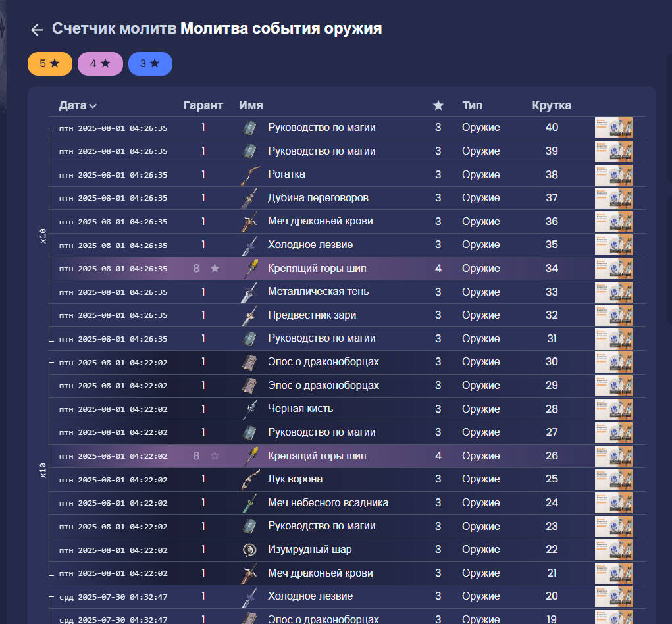This screenshot has height=624, width=672.
Task: Click the Предвестник зари sword icon
Action: [x=249, y=315]
